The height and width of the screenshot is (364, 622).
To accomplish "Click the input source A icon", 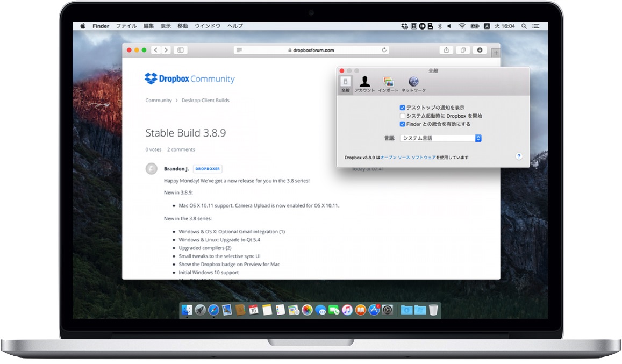I will click(x=487, y=26).
